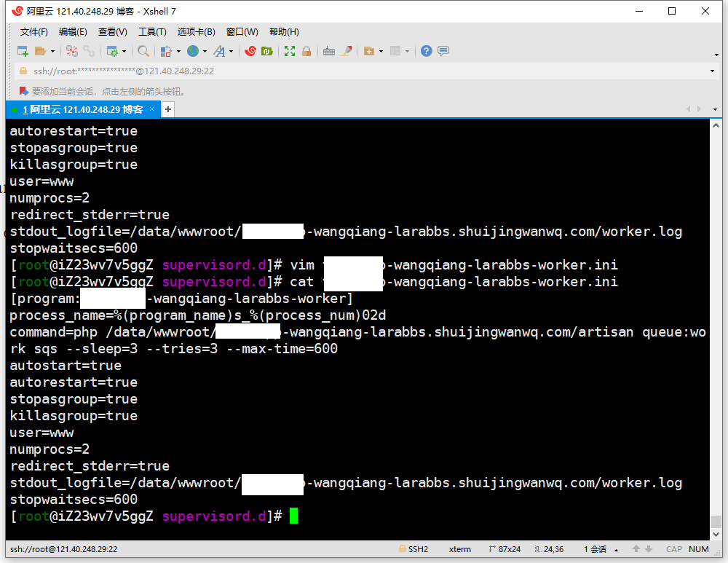Expand the Open folder dropdown arrow
728x563 pixels.
[x=52, y=51]
